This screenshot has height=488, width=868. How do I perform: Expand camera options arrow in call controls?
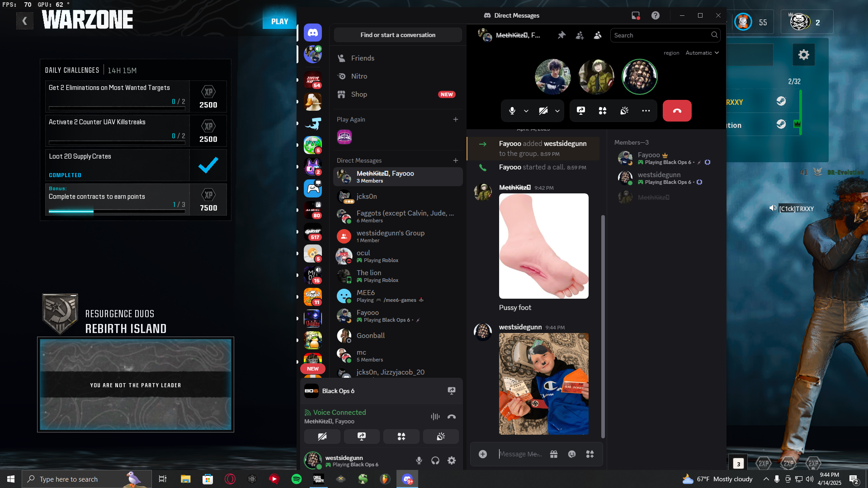tap(557, 111)
